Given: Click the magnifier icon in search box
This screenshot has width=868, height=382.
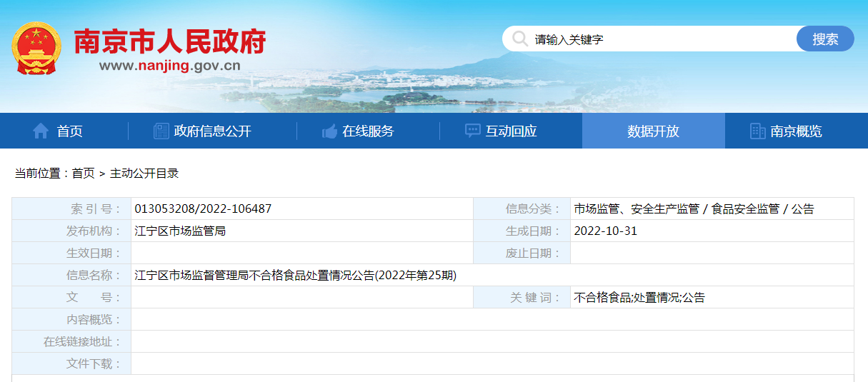Looking at the screenshot, I should [x=520, y=39].
